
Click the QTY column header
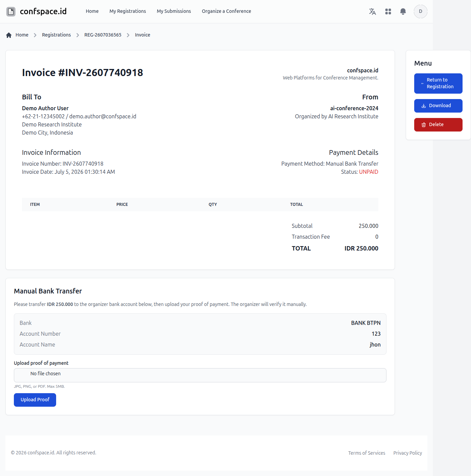coord(213,205)
